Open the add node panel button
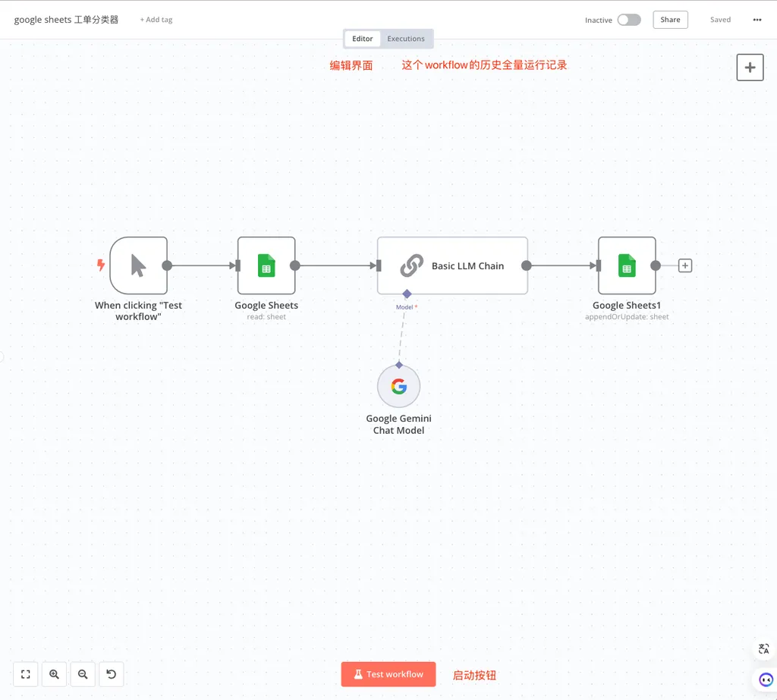The width and height of the screenshot is (777, 700). [750, 67]
